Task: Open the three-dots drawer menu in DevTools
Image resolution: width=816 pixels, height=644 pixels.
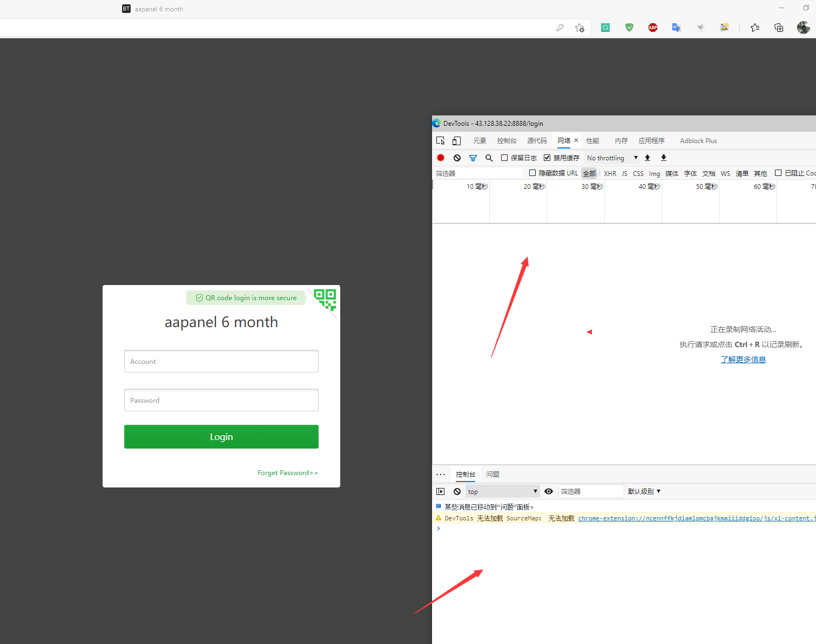Action: tap(441, 474)
